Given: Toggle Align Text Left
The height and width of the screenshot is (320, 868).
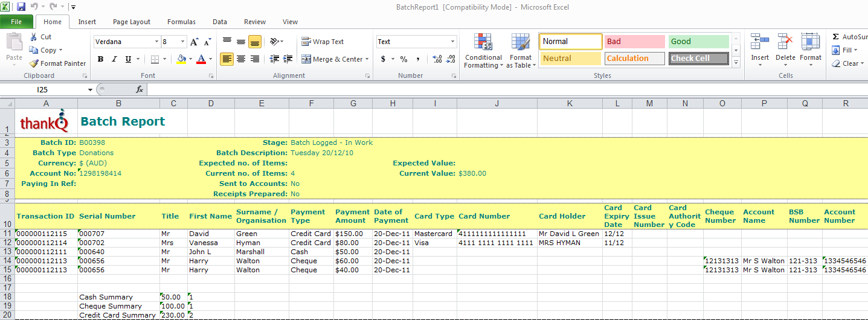Looking at the screenshot, I should (x=227, y=59).
